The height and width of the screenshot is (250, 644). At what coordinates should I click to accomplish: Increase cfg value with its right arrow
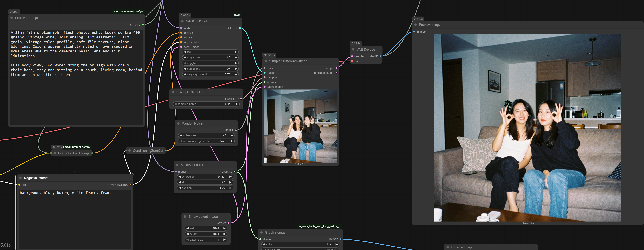point(235,52)
